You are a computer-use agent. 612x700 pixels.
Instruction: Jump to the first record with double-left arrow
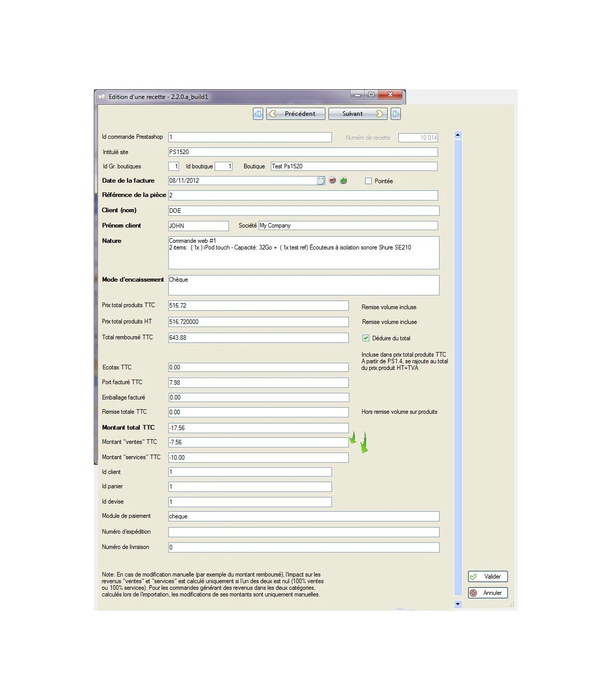pyautogui.click(x=258, y=114)
